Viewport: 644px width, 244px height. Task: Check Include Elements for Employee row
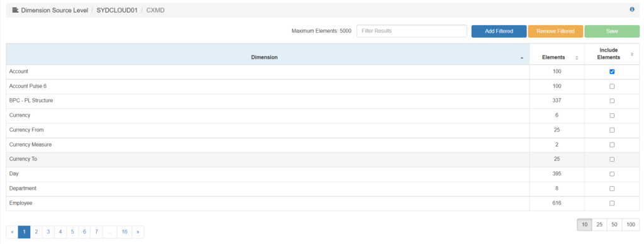point(612,203)
